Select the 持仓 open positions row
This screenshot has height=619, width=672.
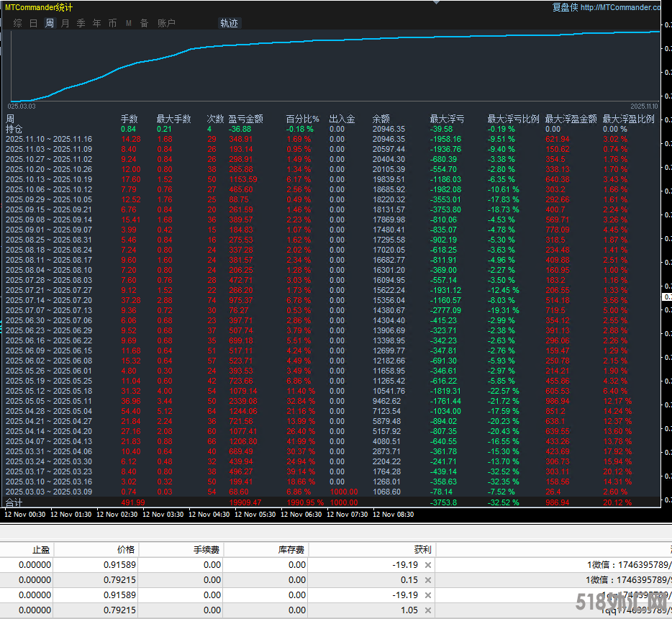click(15, 129)
